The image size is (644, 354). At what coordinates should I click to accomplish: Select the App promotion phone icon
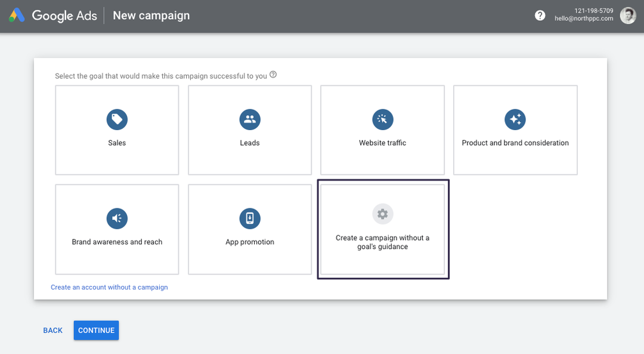click(250, 218)
